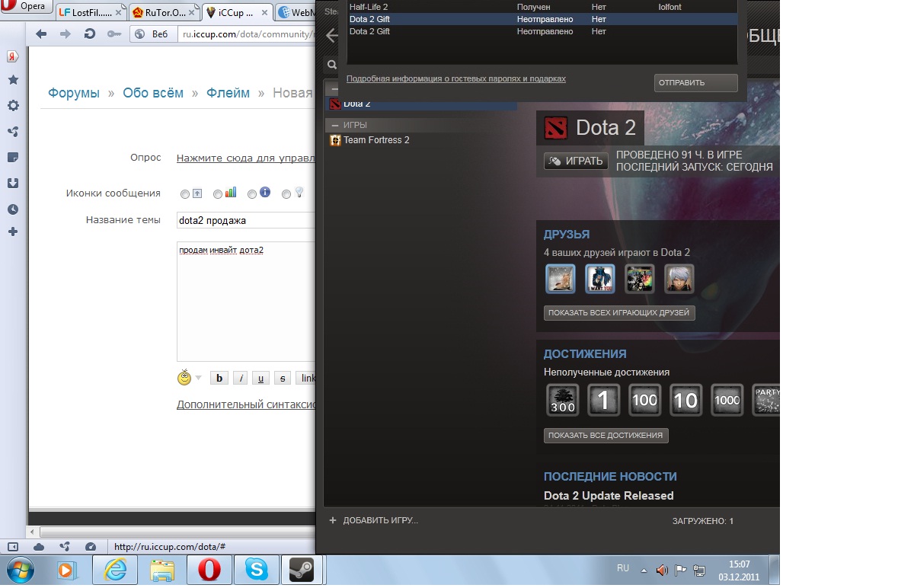
Task: Click the horizontal scrollbar in Opera
Action: click(x=177, y=532)
